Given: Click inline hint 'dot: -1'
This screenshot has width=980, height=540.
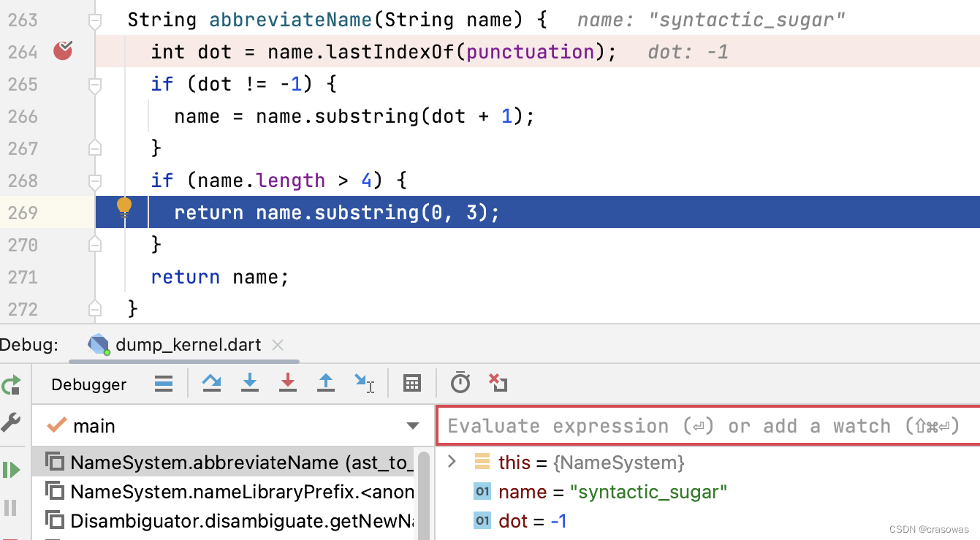Looking at the screenshot, I should click(x=688, y=52).
